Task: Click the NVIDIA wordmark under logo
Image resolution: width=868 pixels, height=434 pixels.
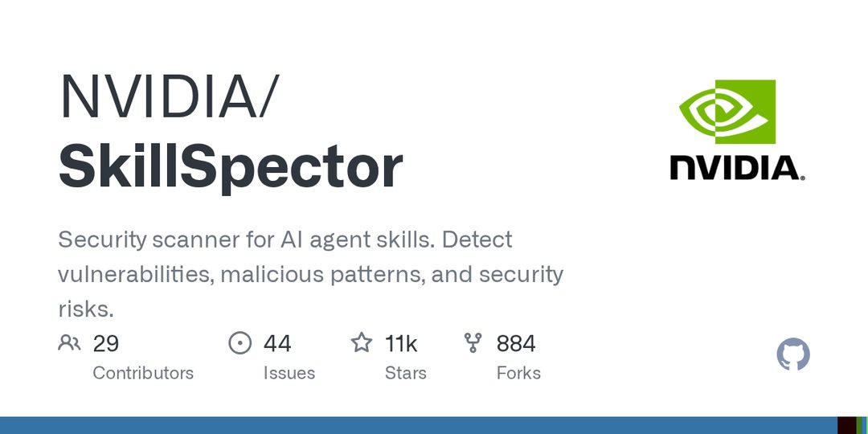Action: (737, 168)
